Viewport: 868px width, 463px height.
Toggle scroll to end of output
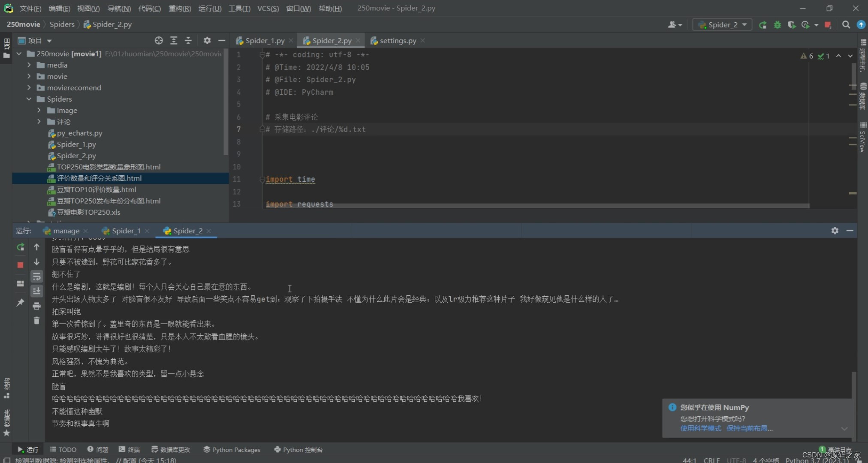[x=36, y=291]
